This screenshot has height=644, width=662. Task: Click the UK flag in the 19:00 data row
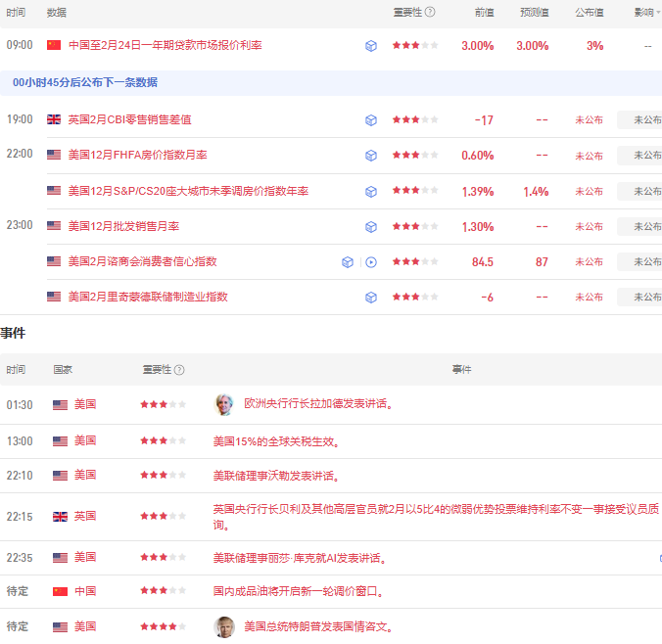[54, 119]
